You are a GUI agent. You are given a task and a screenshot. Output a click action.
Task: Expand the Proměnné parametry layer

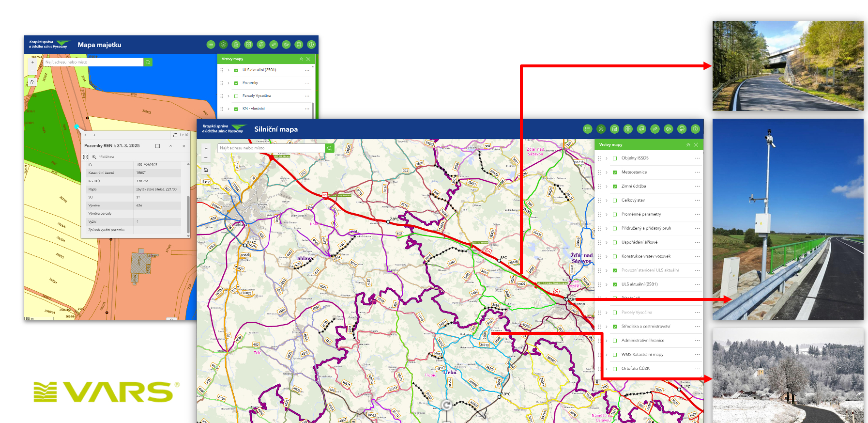point(607,214)
